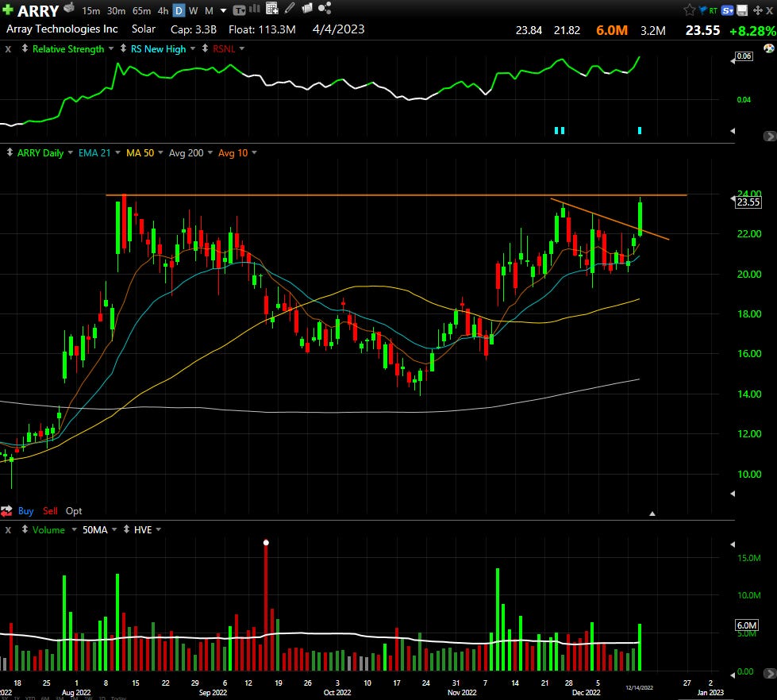Click the green plus add-symbol icon
This screenshot has width=777, height=700.
[7, 10]
